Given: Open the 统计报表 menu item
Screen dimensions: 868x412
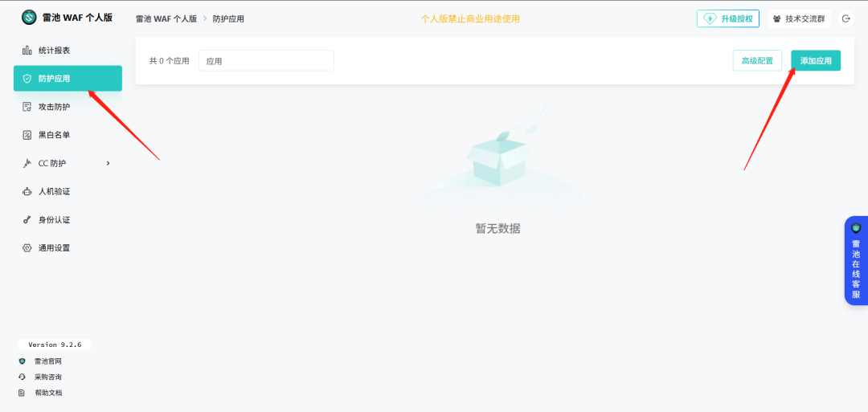Looking at the screenshot, I should pyautogui.click(x=68, y=51).
